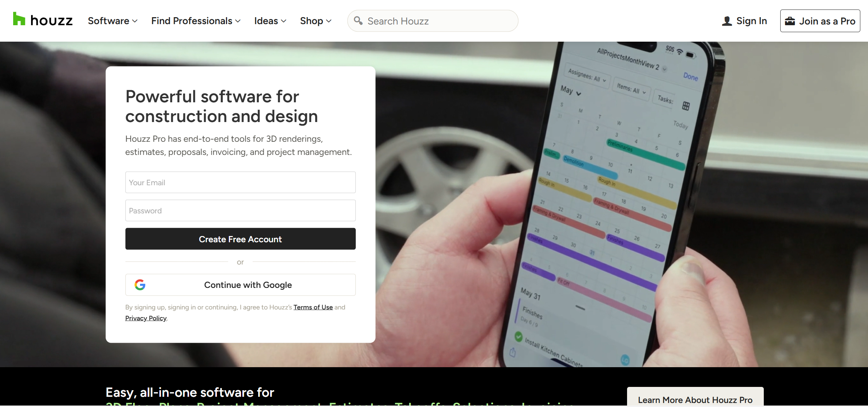The height and width of the screenshot is (407, 868).
Task: Open the Software dropdown menu
Action: [x=113, y=21]
